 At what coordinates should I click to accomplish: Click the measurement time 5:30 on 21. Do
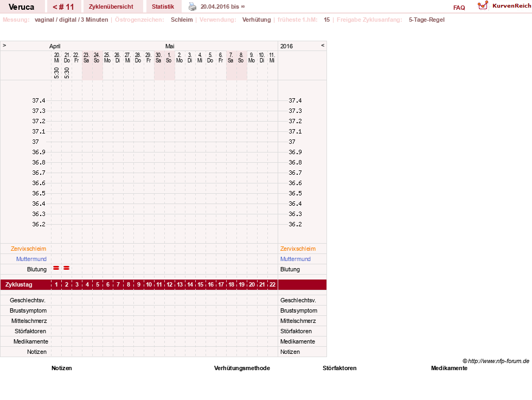[x=67, y=73]
